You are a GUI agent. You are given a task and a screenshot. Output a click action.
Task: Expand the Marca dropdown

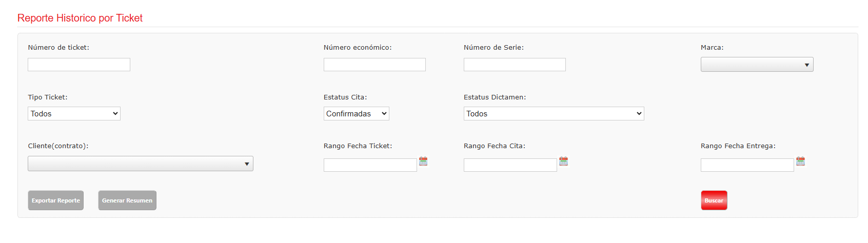pos(757,65)
